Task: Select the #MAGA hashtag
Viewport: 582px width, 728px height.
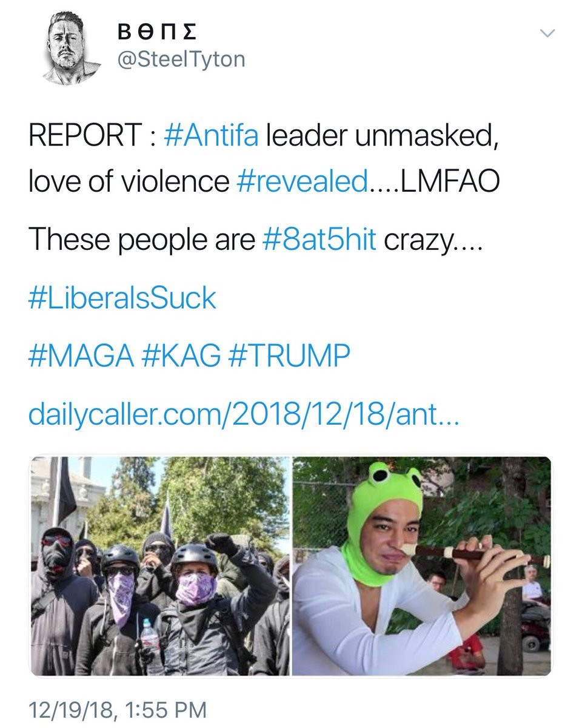Action: (x=81, y=356)
